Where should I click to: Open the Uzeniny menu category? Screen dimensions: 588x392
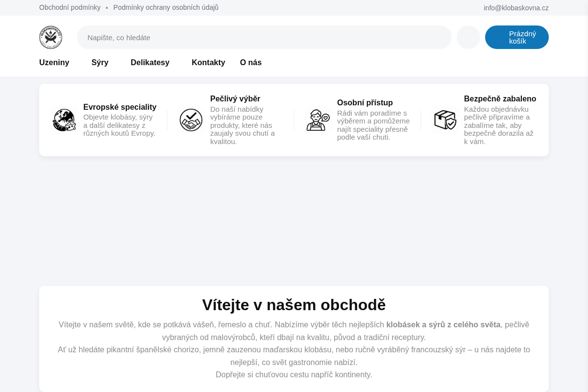(x=54, y=63)
